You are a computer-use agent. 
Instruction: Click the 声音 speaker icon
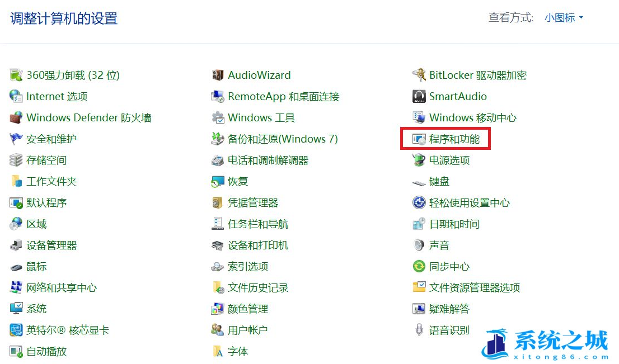pos(419,245)
